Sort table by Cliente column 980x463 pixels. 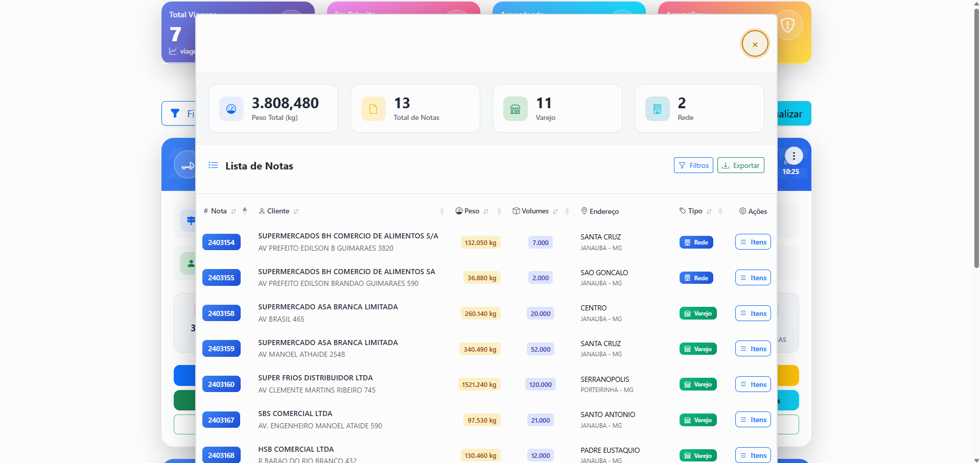pyautogui.click(x=278, y=211)
